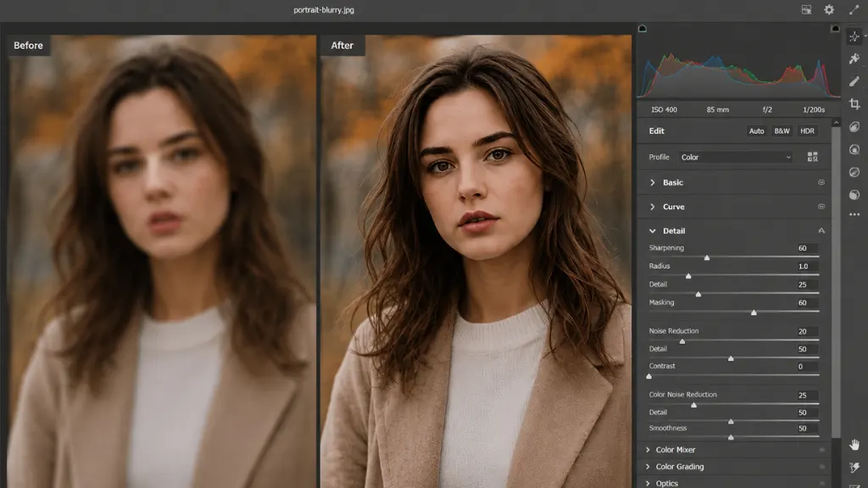Screen dimensions: 868x488
Task: Toggle shadow clipping warning on histogram
Action: click(x=643, y=28)
